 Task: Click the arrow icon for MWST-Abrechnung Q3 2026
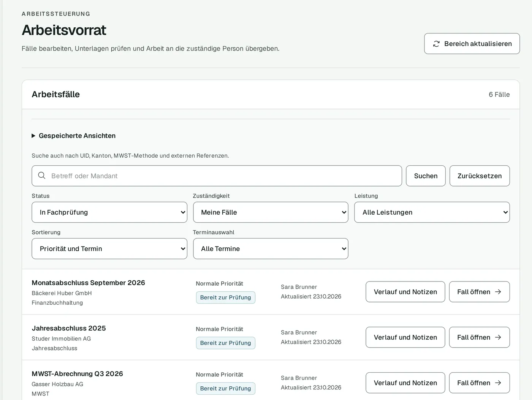tap(498, 383)
